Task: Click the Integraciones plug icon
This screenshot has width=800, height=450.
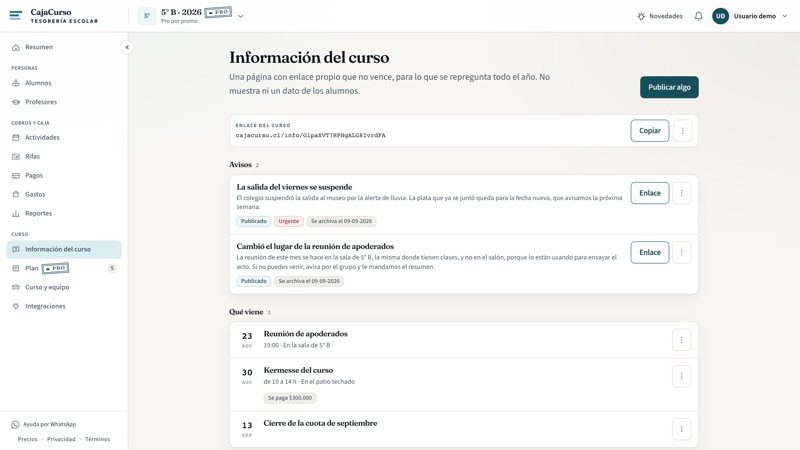Action: [16, 306]
